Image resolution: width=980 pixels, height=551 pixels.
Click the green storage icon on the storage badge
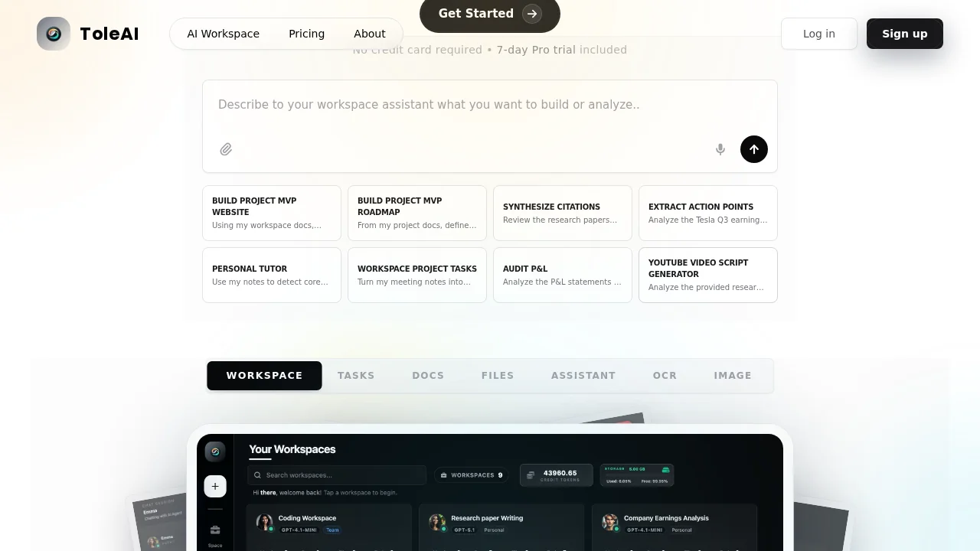pos(664,471)
